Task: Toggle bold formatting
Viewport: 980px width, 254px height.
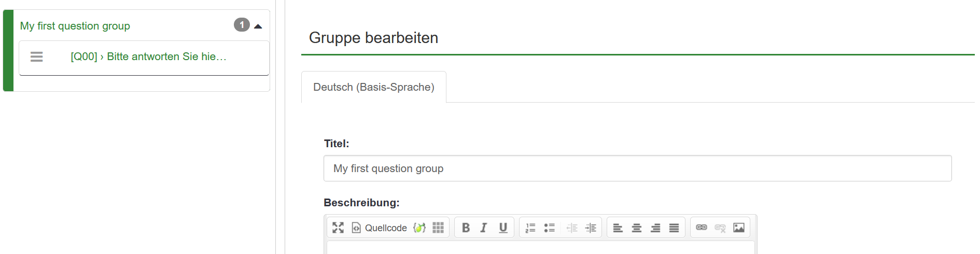Action: [x=466, y=228]
